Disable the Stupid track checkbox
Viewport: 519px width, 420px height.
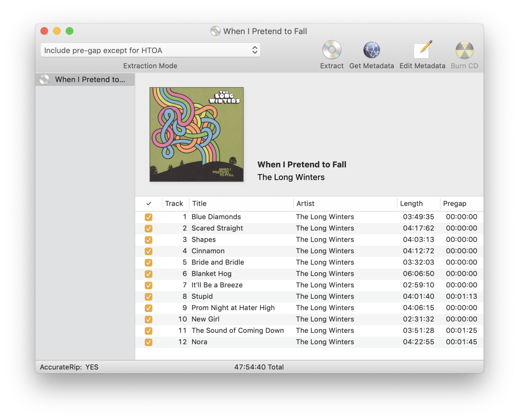(148, 297)
